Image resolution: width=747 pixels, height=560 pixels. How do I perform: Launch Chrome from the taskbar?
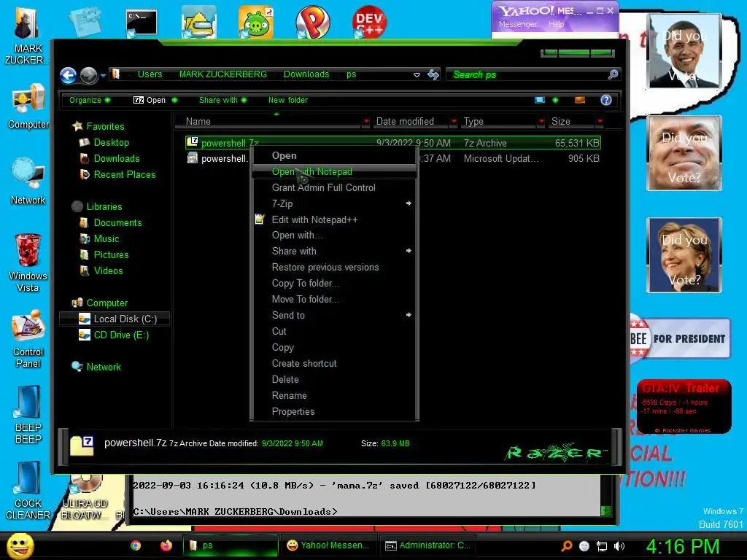[x=136, y=545]
